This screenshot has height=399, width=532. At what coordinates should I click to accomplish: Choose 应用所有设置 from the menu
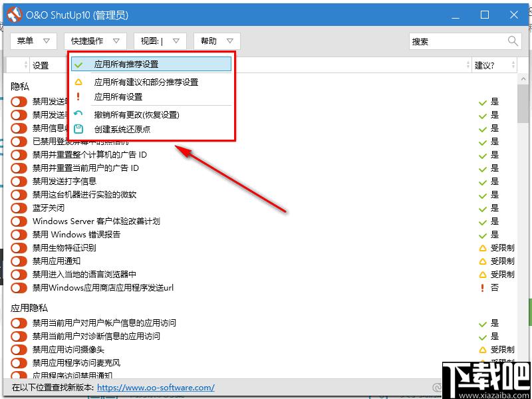click(152, 97)
